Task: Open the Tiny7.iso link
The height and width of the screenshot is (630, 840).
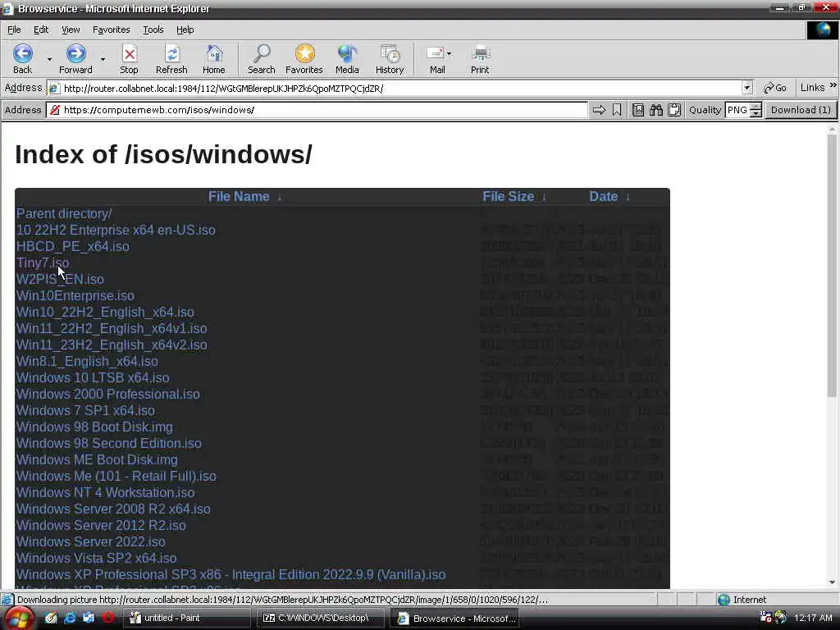Action: click(x=43, y=262)
